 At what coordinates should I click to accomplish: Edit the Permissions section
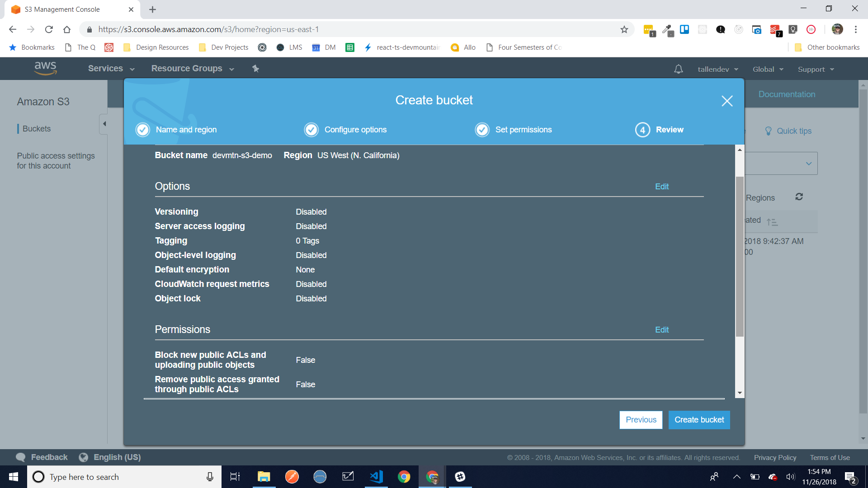[x=661, y=330]
